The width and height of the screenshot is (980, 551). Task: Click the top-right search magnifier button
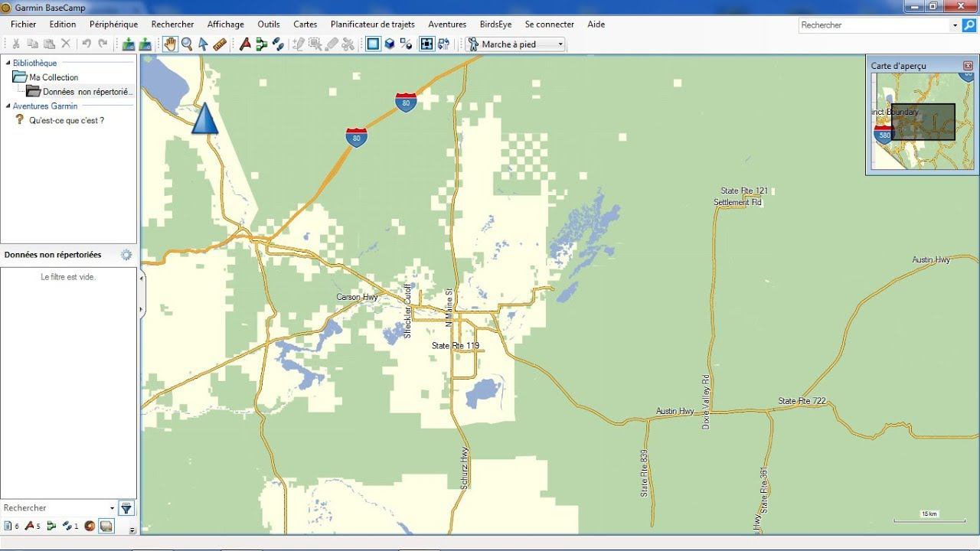coord(969,25)
